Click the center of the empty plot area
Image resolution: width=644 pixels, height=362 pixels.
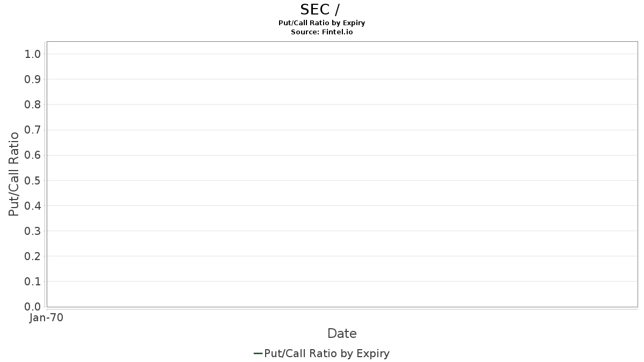coord(342,174)
